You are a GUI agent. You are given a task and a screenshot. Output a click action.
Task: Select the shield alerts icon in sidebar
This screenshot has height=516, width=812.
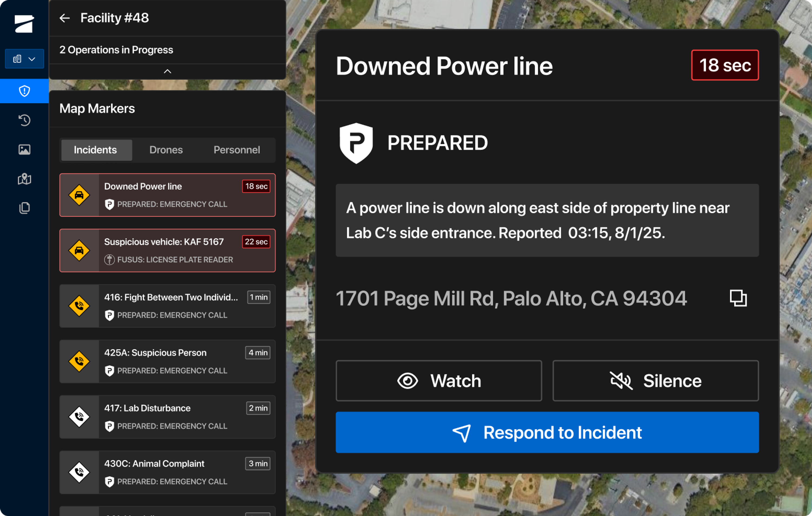24,91
